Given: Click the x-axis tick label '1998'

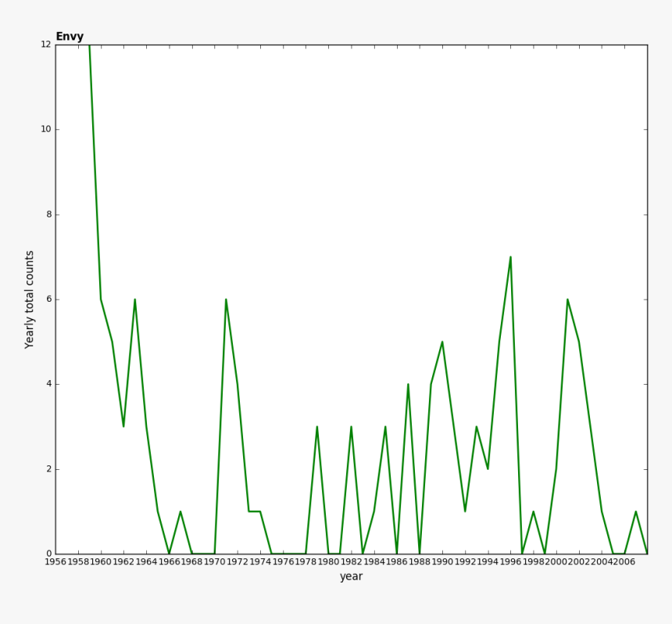Looking at the screenshot, I should coord(533,561).
